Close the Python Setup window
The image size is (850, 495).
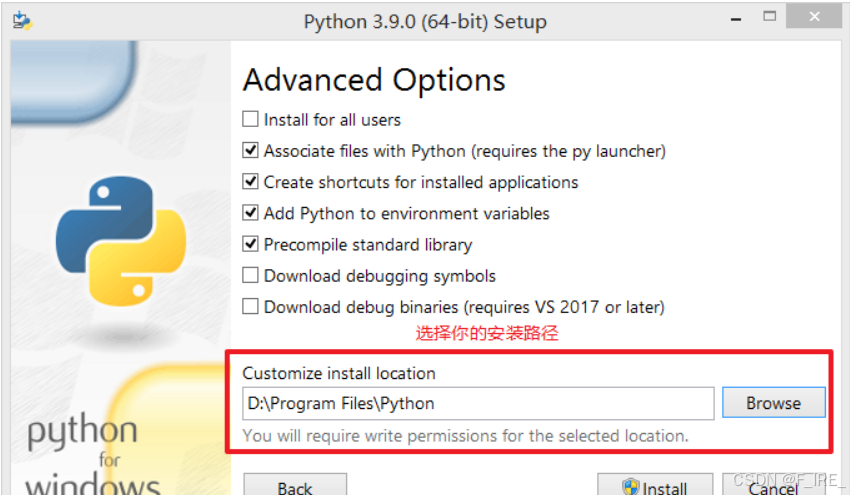pos(814,16)
